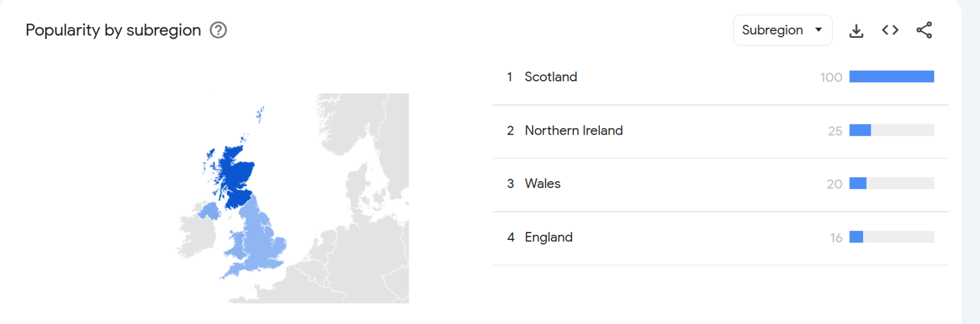Image resolution: width=980 pixels, height=324 pixels.
Task: Download the subregion data as CSV
Action: click(x=856, y=31)
